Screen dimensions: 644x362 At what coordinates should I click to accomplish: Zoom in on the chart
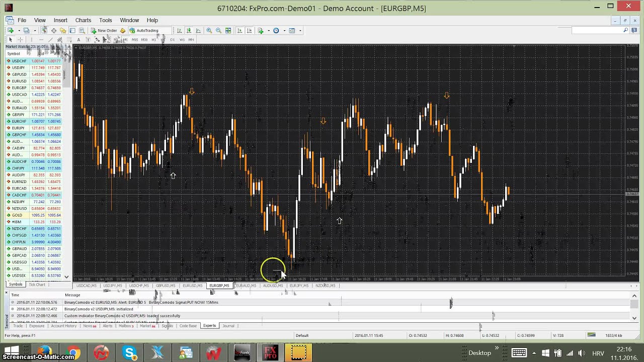pyautogui.click(x=209, y=30)
